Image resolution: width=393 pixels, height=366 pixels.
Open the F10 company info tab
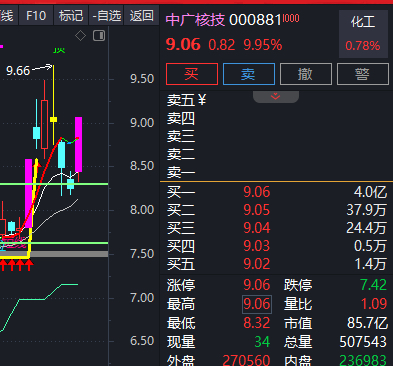36,15
